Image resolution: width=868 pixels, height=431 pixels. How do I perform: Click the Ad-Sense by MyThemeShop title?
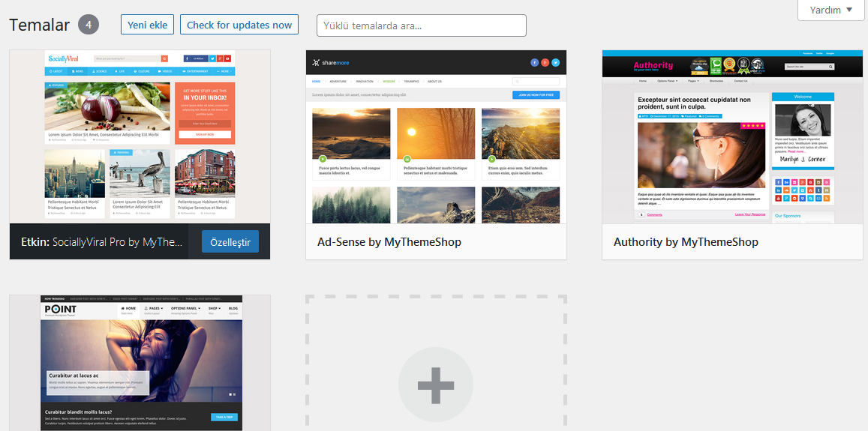389,242
